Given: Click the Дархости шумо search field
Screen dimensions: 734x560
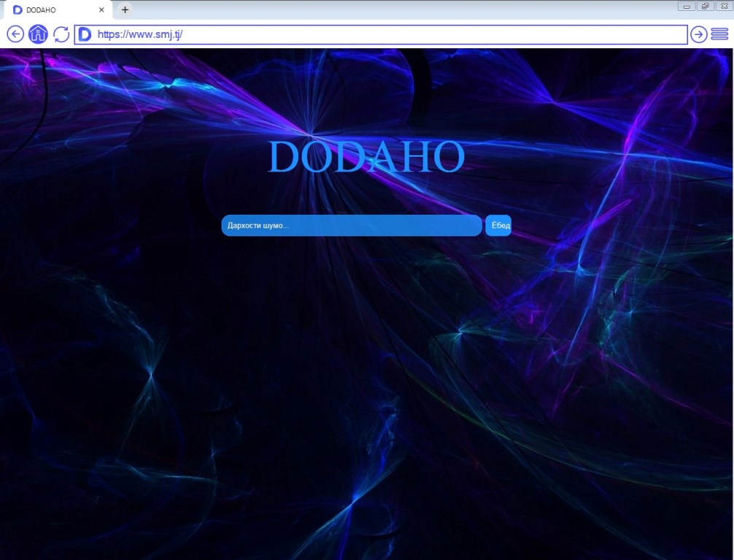Looking at the screenshot, I should (x=351, y=226).
